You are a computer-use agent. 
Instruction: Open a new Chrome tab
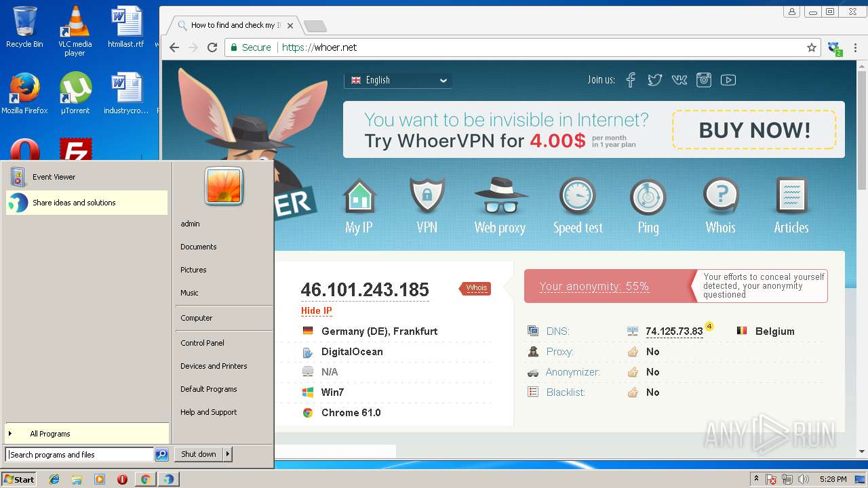click(x=315, y=26)
